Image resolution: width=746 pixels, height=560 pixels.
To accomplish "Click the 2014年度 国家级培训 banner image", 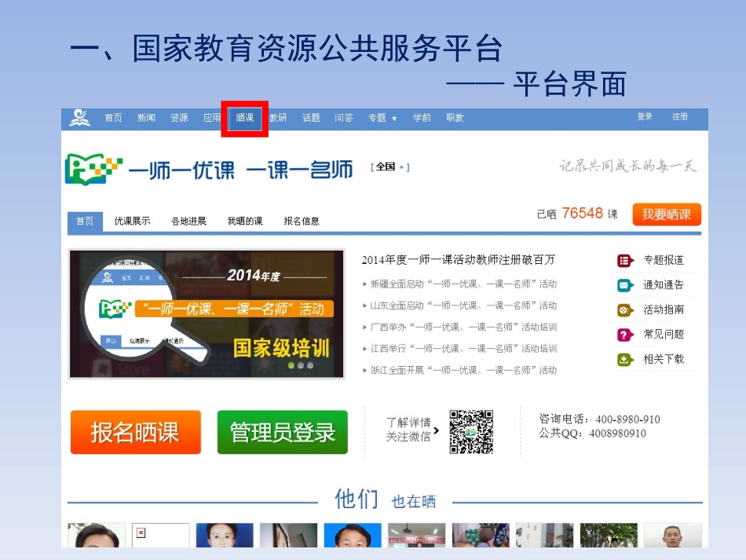I will click(x=207, y=314).
